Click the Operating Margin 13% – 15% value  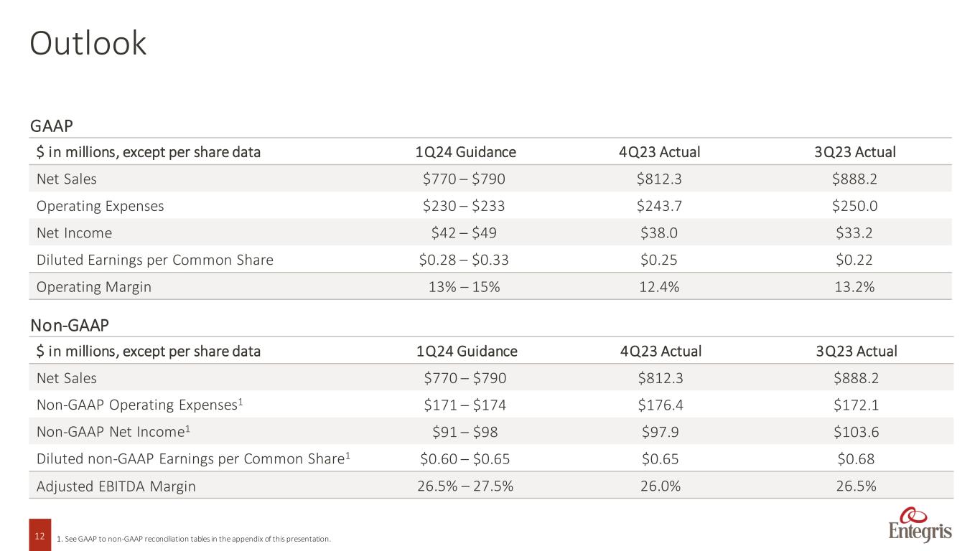click(464, 287)
